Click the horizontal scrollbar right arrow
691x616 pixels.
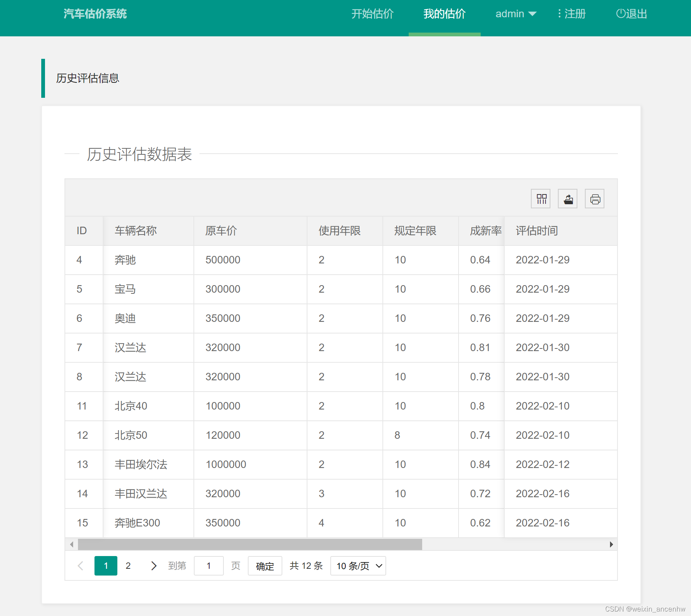point(612,544)
